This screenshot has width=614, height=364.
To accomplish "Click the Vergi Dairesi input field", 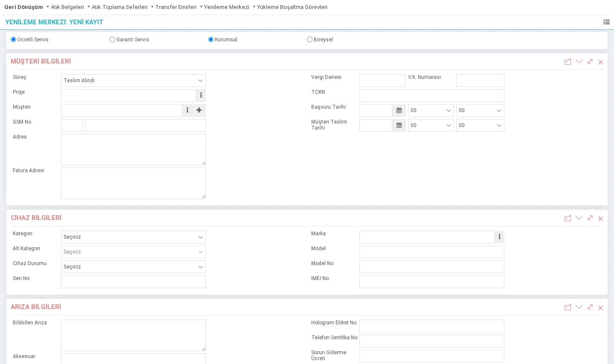I will [x=382, y=81].
